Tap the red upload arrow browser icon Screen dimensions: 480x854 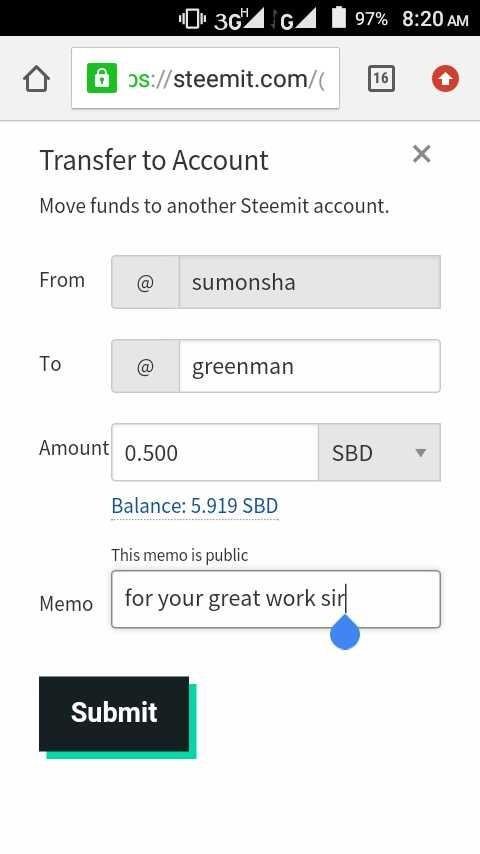click(445, 79)
